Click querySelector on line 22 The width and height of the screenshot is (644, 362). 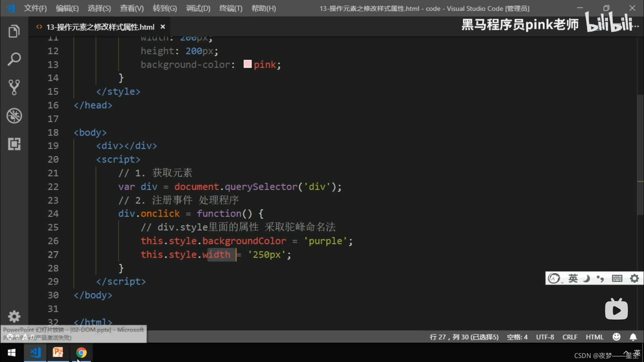tap(261, 187)
